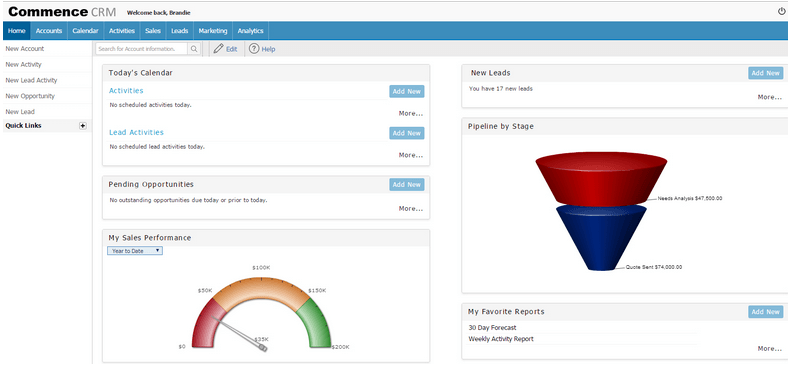
Task: Click More under Lead Activities
Action: [x=411, y=155]
